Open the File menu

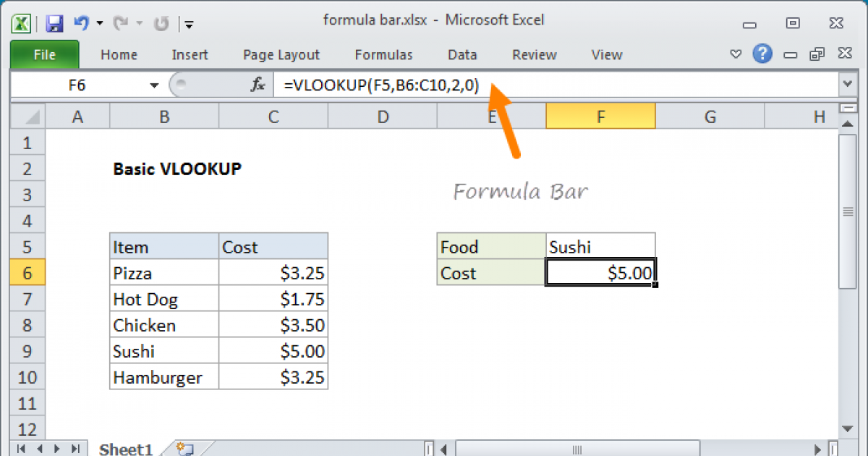coord(44,54)
